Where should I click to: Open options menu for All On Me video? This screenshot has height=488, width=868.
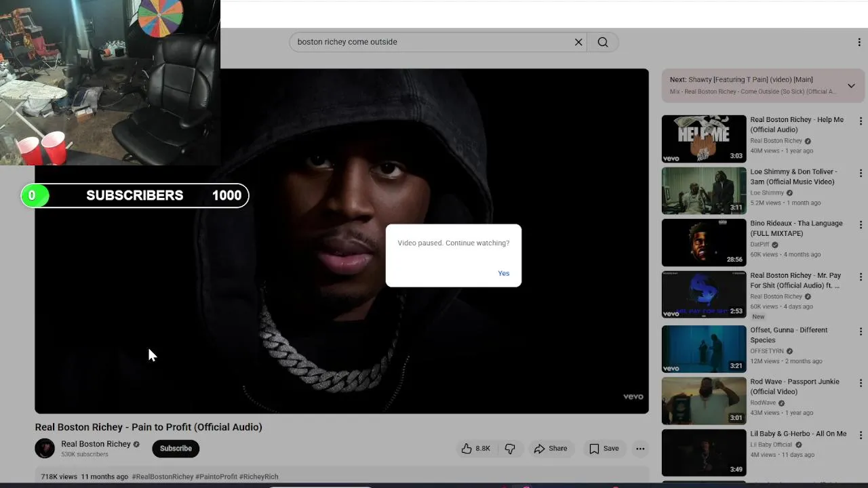(861, 435)
